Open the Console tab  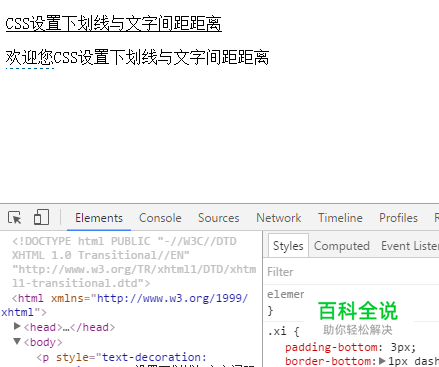point(160,218)
